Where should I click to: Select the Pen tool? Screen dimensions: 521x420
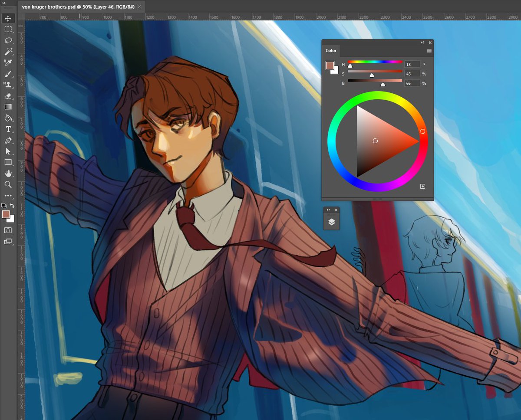(x=8, y=141)
